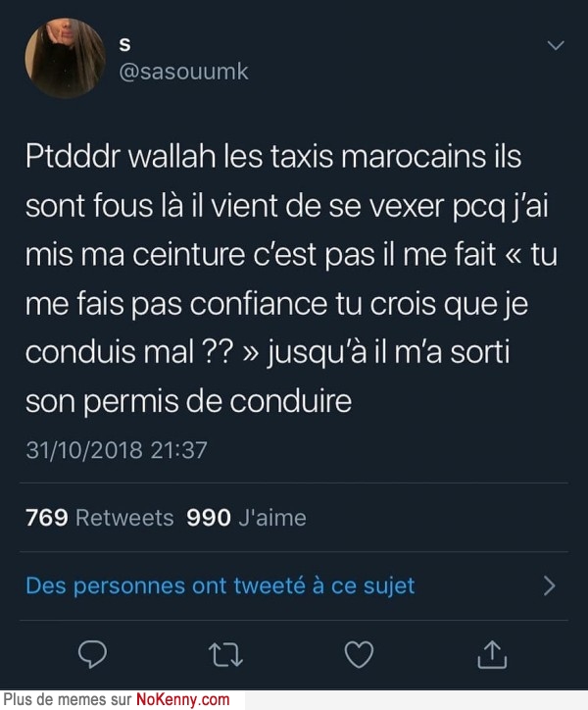Open tweet options chevron at top right

(556, 45)
